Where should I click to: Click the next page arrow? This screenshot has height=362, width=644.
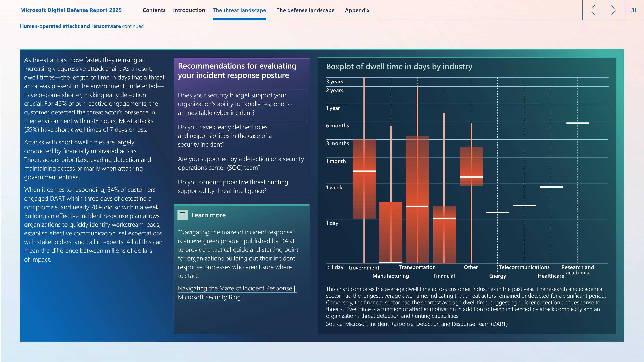pyautogui.click(x=613, y=10)
